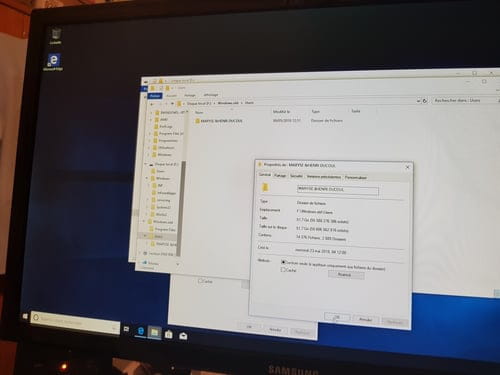Open the Mail app in taskbar
This screenshot has width=500, height=375.
[183, 336]
